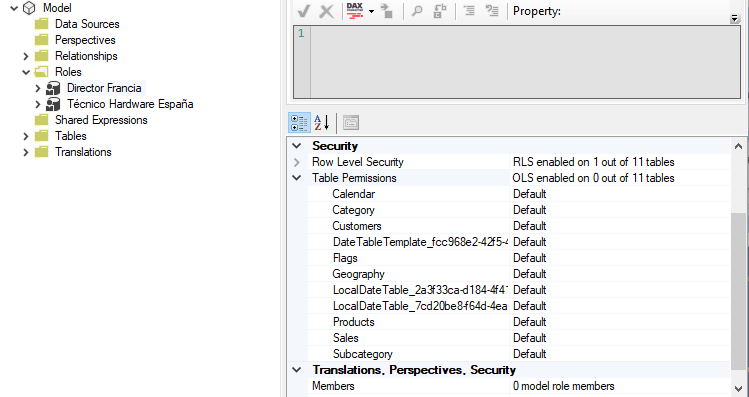
Task: Click the Data Sources folder icon
Action: point(42,24)
